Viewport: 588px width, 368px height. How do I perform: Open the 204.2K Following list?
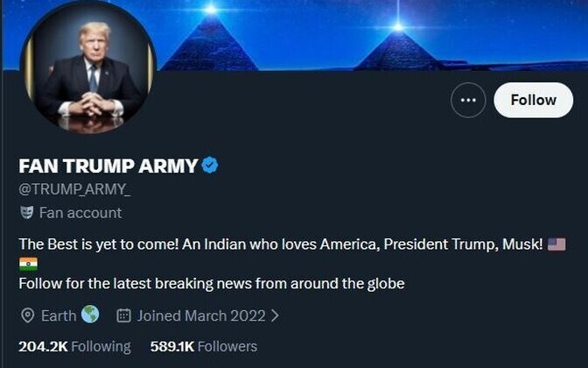click(x=74, y=346)
